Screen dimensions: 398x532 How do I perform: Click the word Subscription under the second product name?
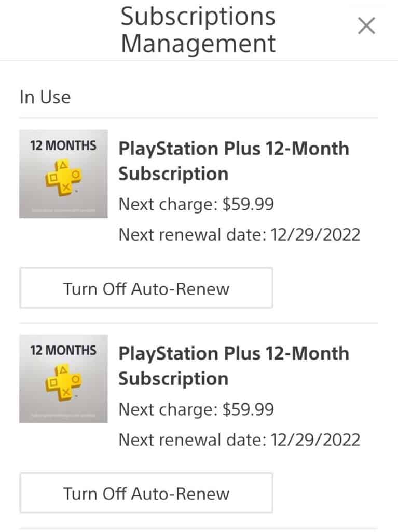pos(173,379)
